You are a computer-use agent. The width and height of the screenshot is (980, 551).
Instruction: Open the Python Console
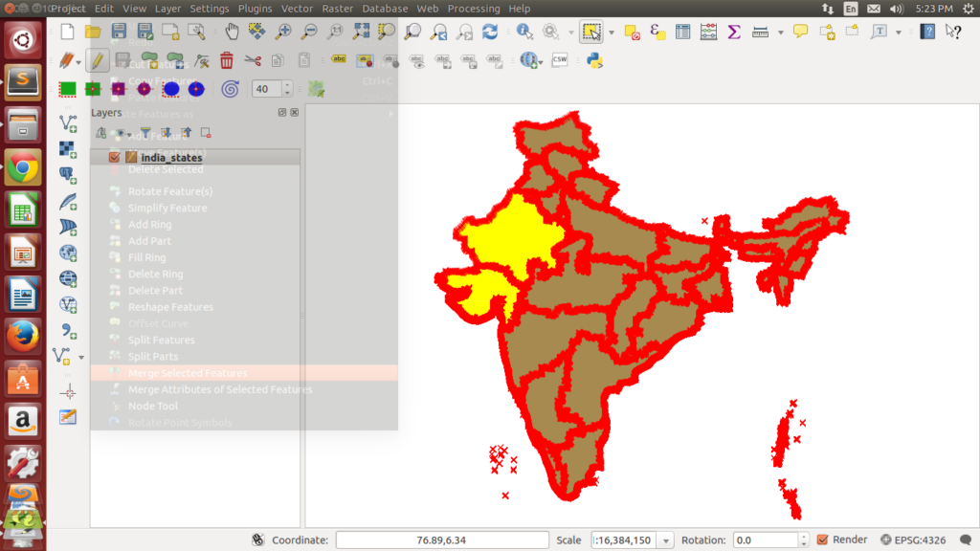(x=595, y=60)
